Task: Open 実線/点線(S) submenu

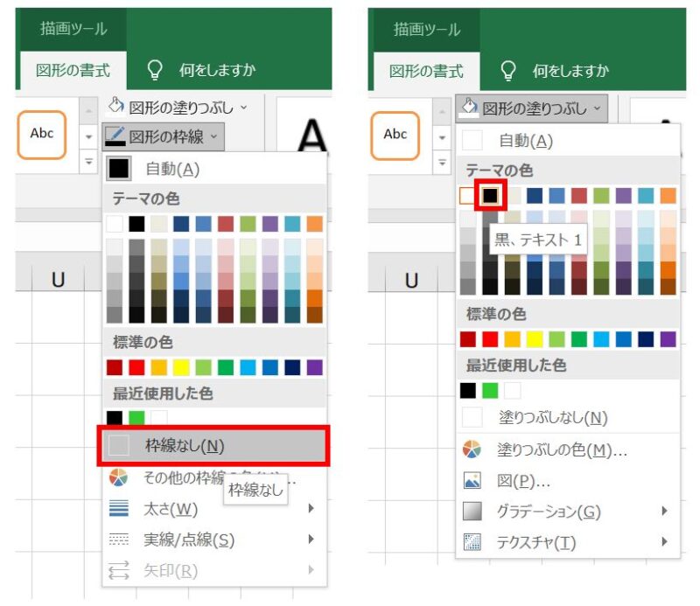Action: point(213,540)
